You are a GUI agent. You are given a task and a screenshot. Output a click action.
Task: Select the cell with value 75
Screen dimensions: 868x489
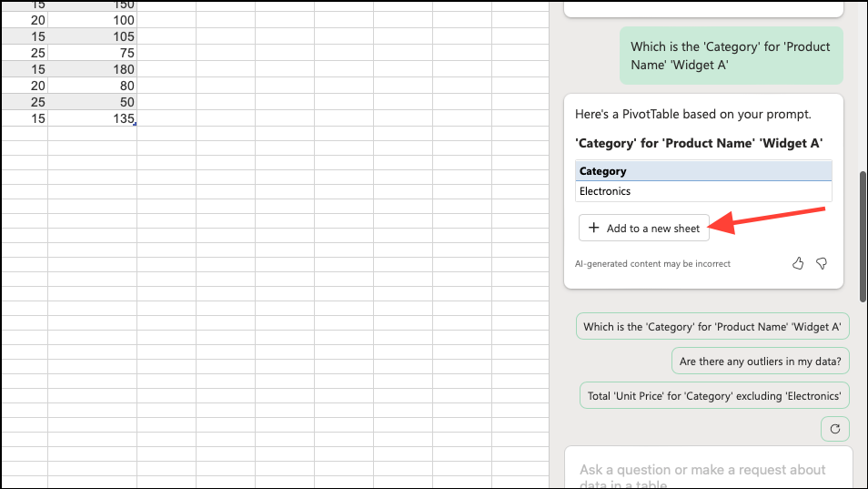[x=93, y=53]
